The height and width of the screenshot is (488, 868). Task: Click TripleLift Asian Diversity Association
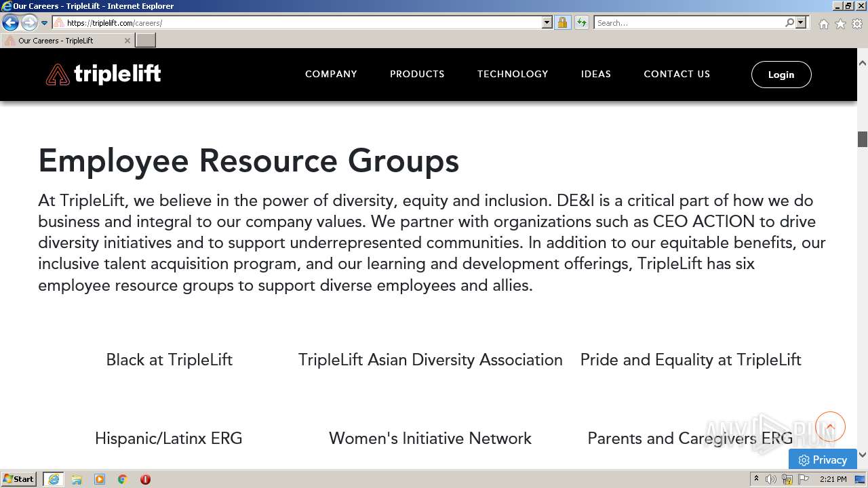tap(431, 360)
